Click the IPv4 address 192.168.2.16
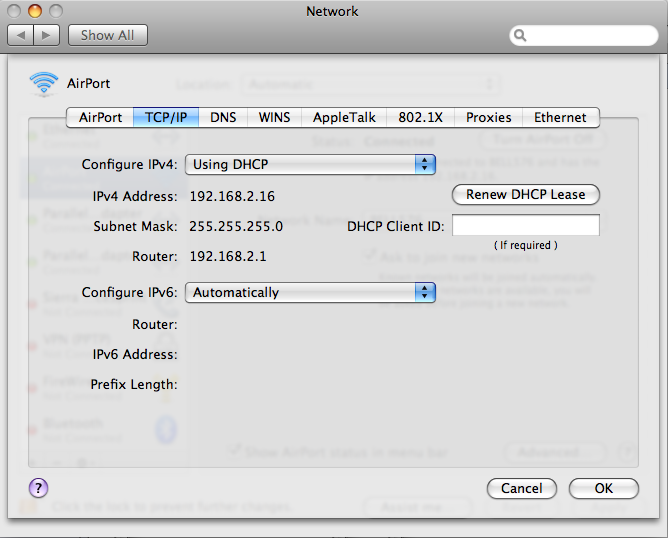This screenshot has height=538, width=668. click(232, 196)
